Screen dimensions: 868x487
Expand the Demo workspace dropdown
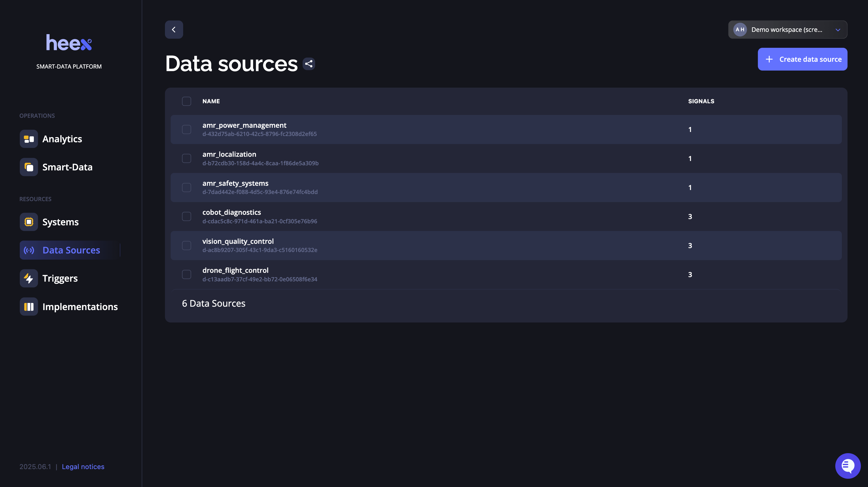788,30
